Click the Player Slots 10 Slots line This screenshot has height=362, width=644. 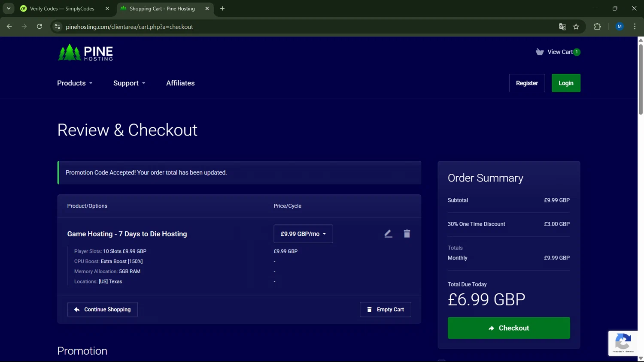click(x=110, y=251)
